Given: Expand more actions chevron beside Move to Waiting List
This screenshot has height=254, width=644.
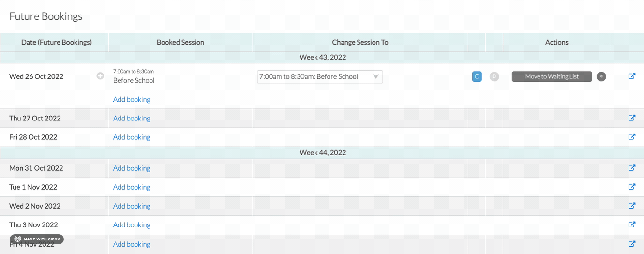Looking at the screenshot, I should tap(601, 76).
